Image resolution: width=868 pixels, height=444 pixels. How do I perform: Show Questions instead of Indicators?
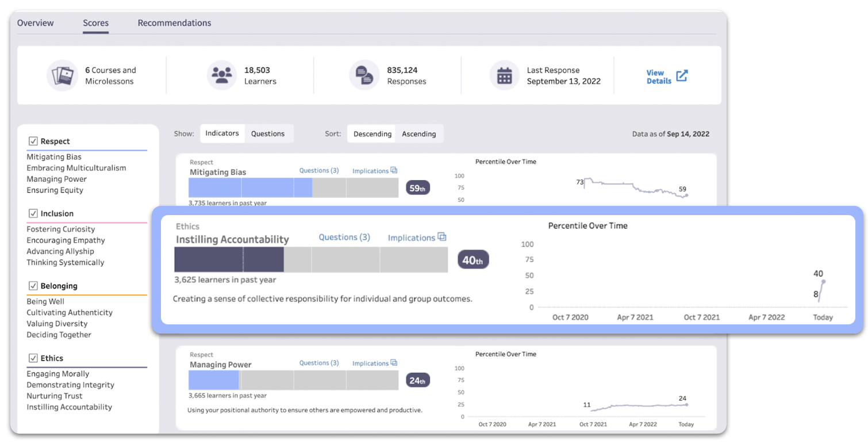[268, 133]
